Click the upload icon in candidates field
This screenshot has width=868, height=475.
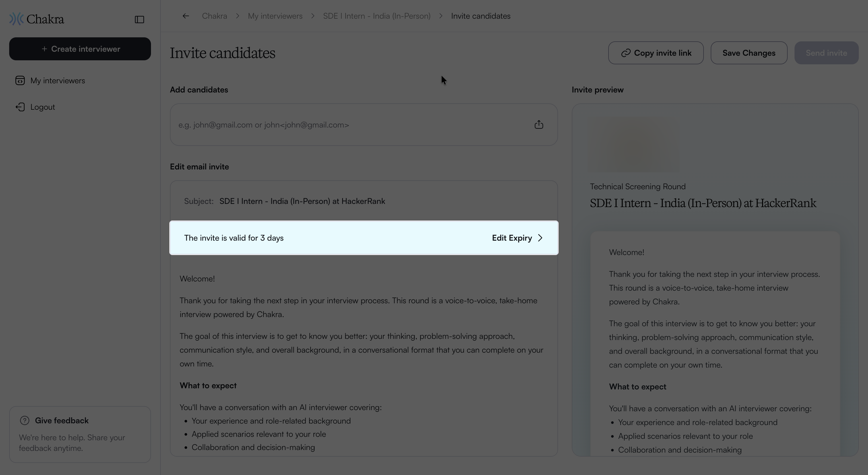(538, 125)
